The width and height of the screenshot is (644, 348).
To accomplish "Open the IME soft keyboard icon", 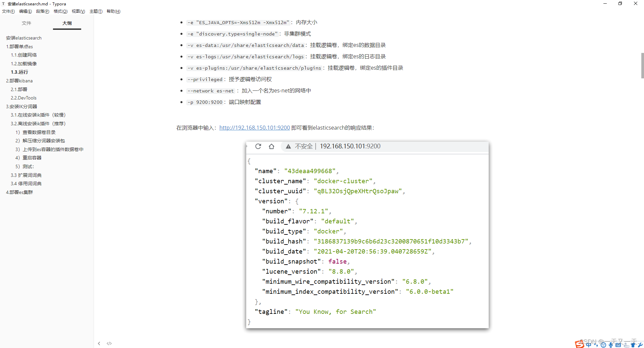I will pyautogui.click(x=618, y=345).
